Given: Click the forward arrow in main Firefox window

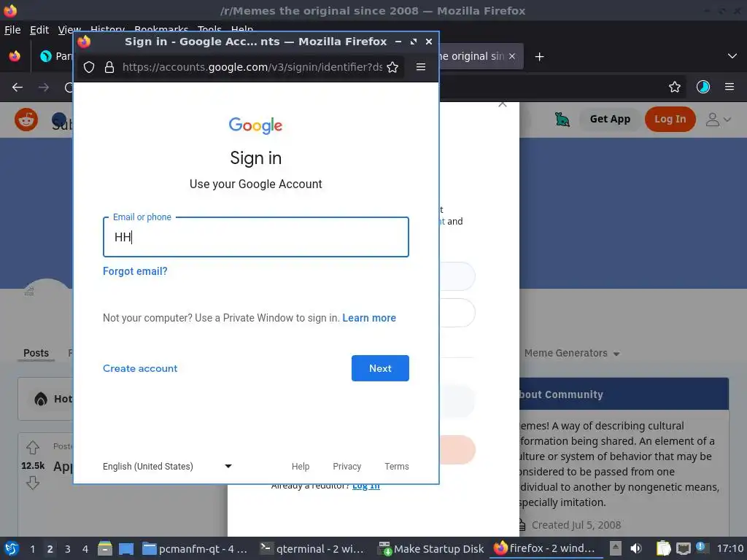Looking at the screenshot, I should point(44,87).
